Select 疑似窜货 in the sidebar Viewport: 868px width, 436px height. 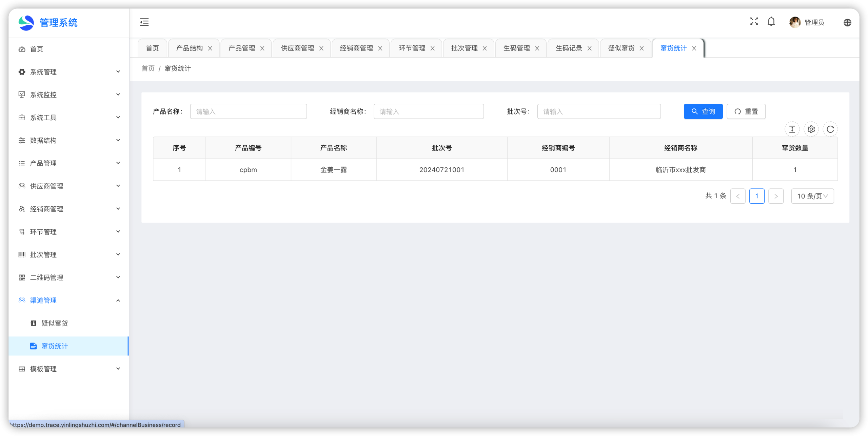[x=55, y=323]
